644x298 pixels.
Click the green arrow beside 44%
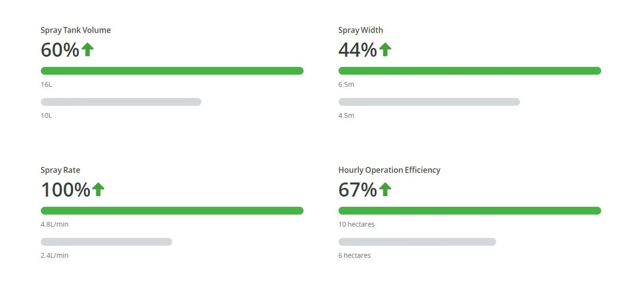click(x=385, y=50)
